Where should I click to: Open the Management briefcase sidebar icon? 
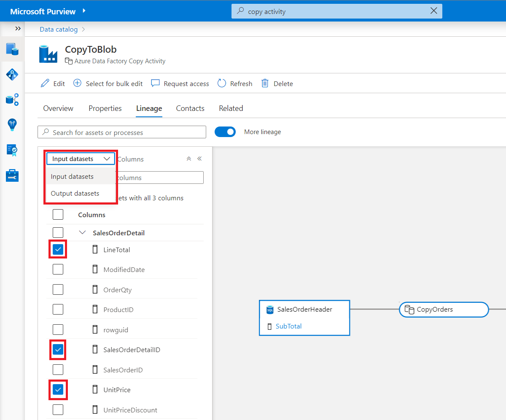pyautogui.click(x=12, y=175)
